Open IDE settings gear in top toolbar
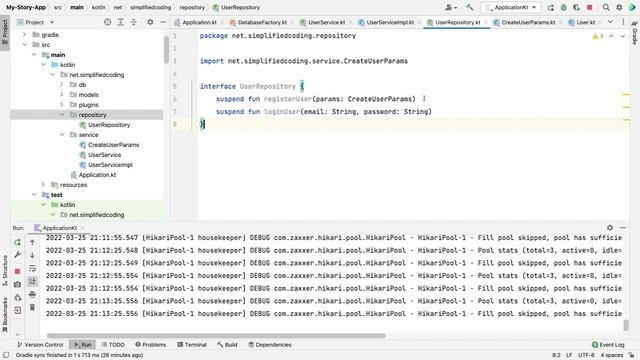Screen dimensions: 640x360 point(619,7)
